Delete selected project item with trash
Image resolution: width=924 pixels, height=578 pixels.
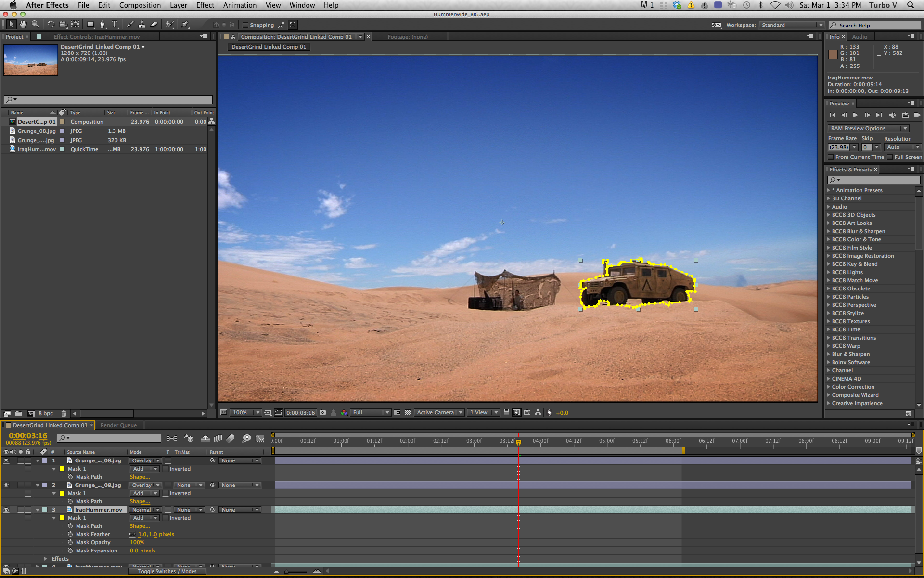[x=64, y=414]
